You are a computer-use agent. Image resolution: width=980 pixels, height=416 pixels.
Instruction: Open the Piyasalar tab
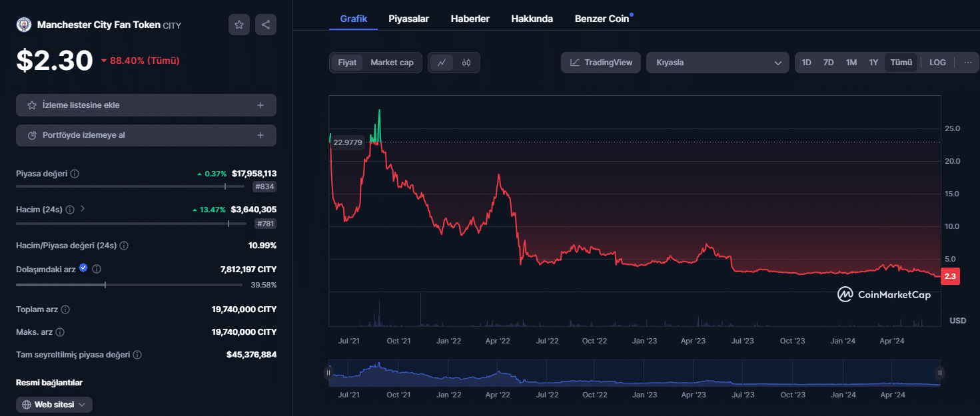[x=408, y=19]
